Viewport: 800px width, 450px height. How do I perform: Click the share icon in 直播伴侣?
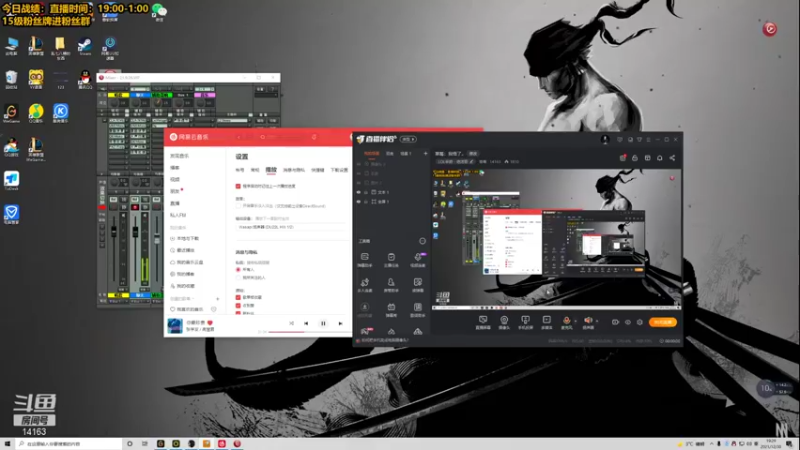[x=672, y=158]
